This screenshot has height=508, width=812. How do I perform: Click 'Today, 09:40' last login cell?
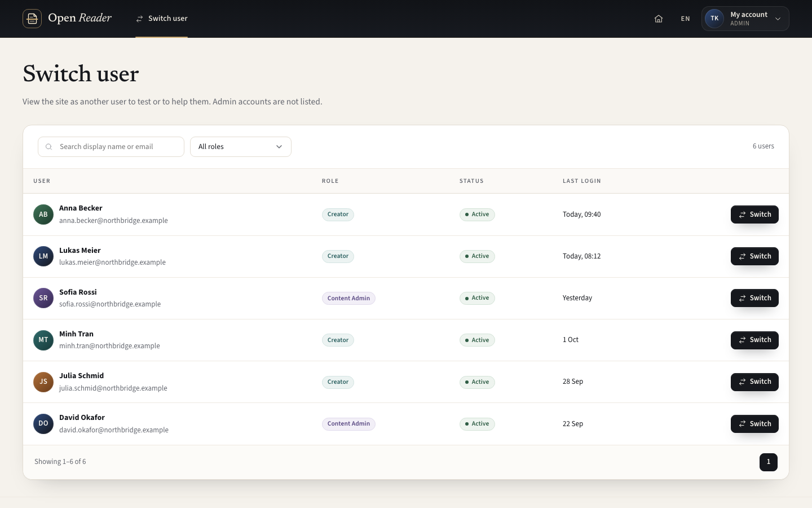click(582, 214)
